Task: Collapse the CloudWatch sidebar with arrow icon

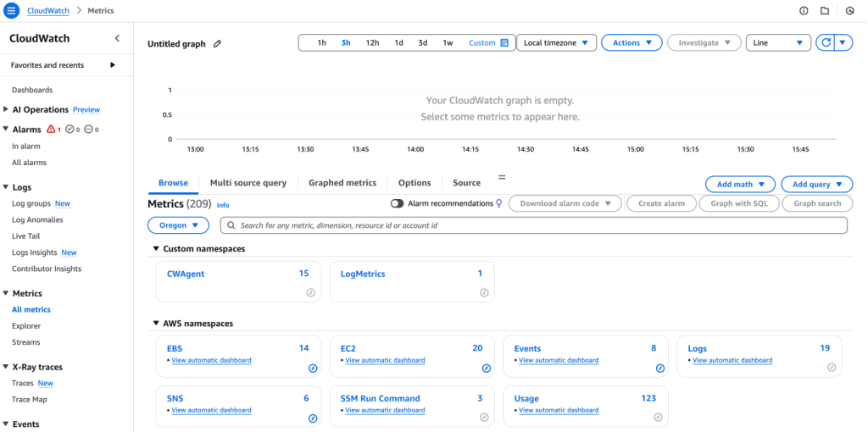Action: (x=117, y=38)
